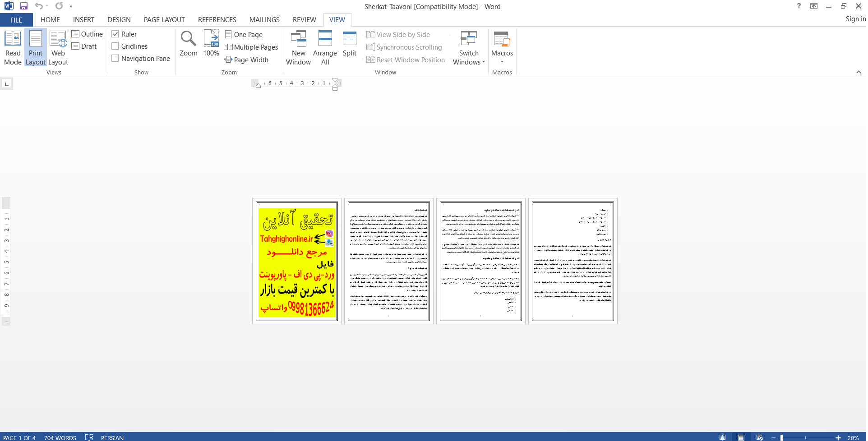Viewport: 868px width, 441px height.
Task: Open page 1 yellow cover thumbnail
Action: [x=297, y=261]
